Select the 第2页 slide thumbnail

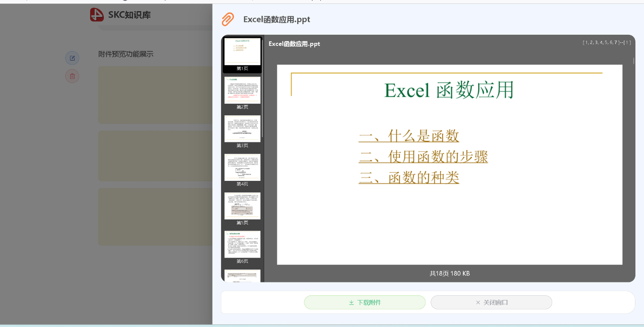tap(242, 90)
